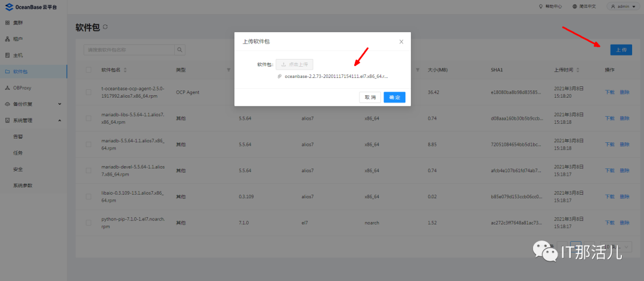
Task: Click the 0.3.109 version cell
Action: 246,197
